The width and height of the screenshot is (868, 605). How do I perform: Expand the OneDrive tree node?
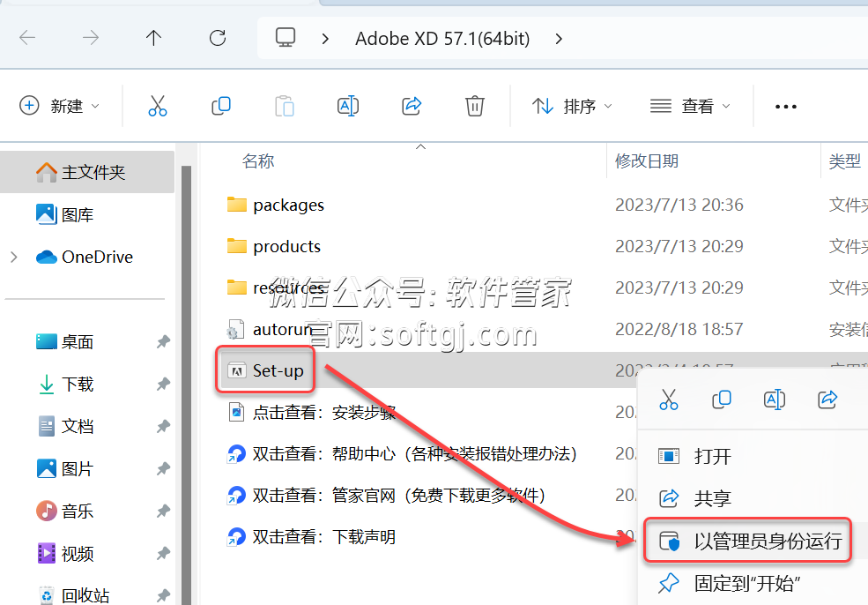[x=14, y=257]
